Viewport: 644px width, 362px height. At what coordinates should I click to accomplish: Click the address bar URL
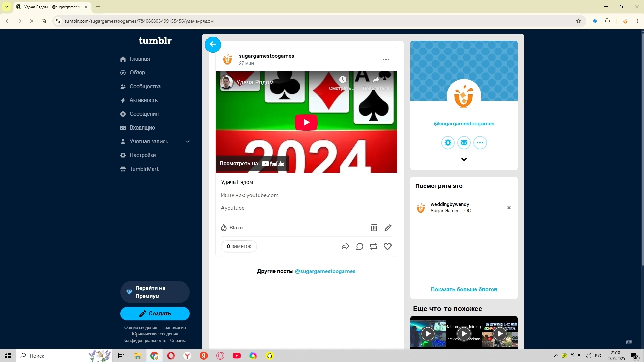point(139,21)
